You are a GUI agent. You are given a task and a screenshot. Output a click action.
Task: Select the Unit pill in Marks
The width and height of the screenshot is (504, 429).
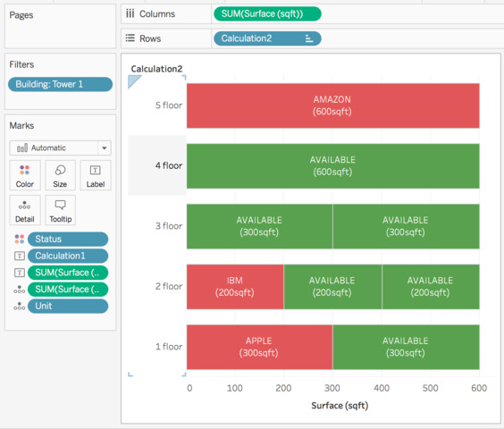click(68, 306)
